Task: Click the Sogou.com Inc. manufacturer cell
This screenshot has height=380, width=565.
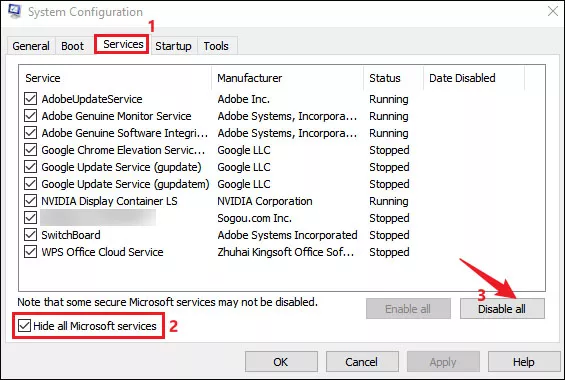Action: point(254,218)
